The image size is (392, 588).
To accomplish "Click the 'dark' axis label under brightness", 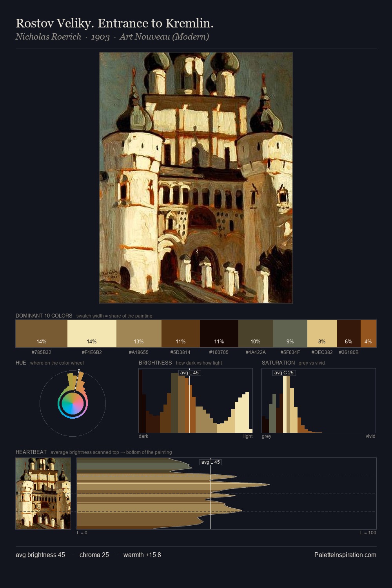I will tap(143, 436).
